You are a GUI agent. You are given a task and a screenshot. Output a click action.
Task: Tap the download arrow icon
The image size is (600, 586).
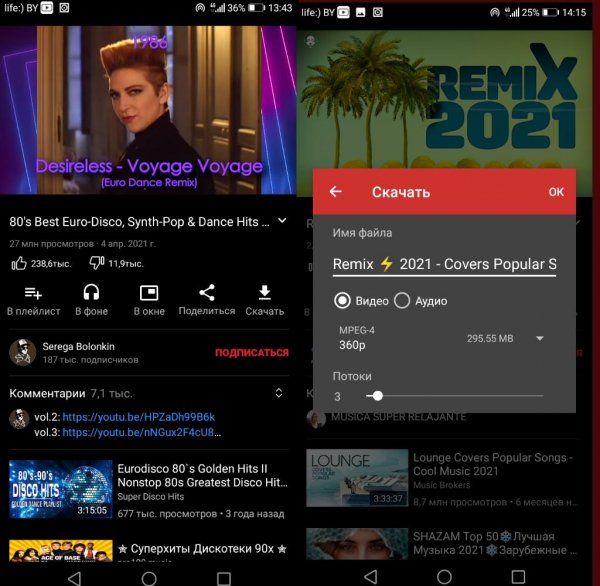point(264,292)
